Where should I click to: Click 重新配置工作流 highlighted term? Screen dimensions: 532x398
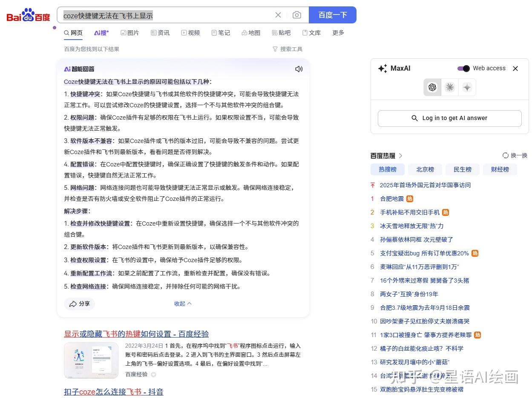click(91, 273)
